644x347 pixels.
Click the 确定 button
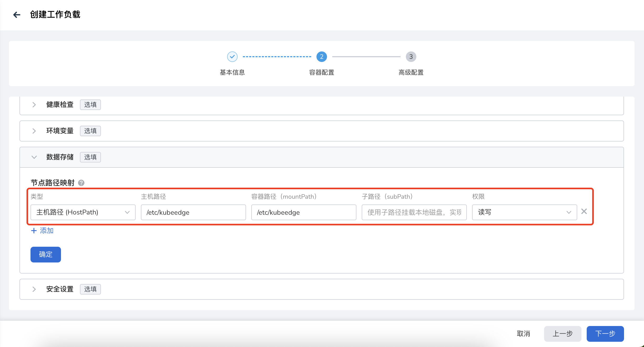45,254
